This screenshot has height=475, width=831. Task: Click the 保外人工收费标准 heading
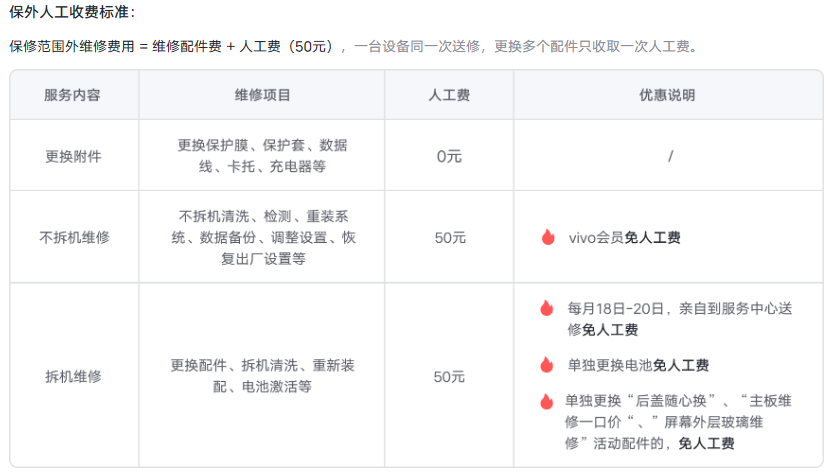[x=72, y=12]
